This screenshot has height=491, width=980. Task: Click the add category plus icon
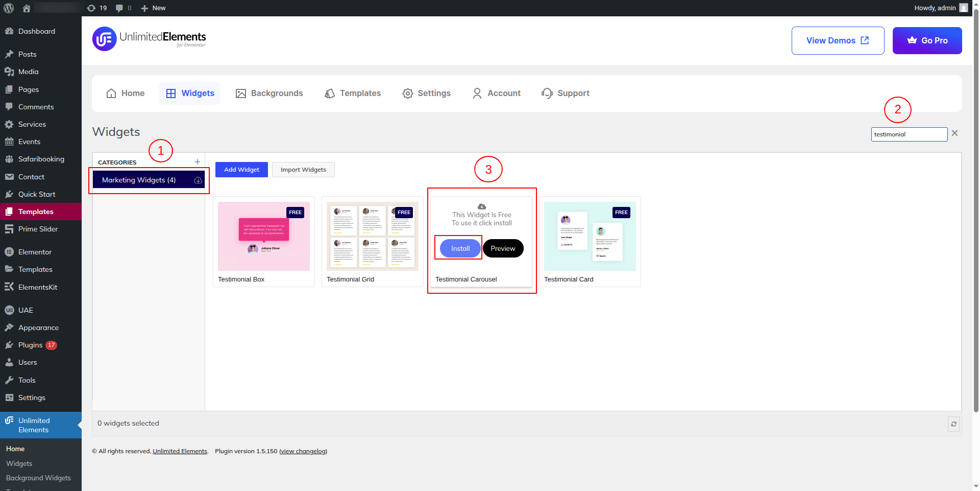coord(198,162)
